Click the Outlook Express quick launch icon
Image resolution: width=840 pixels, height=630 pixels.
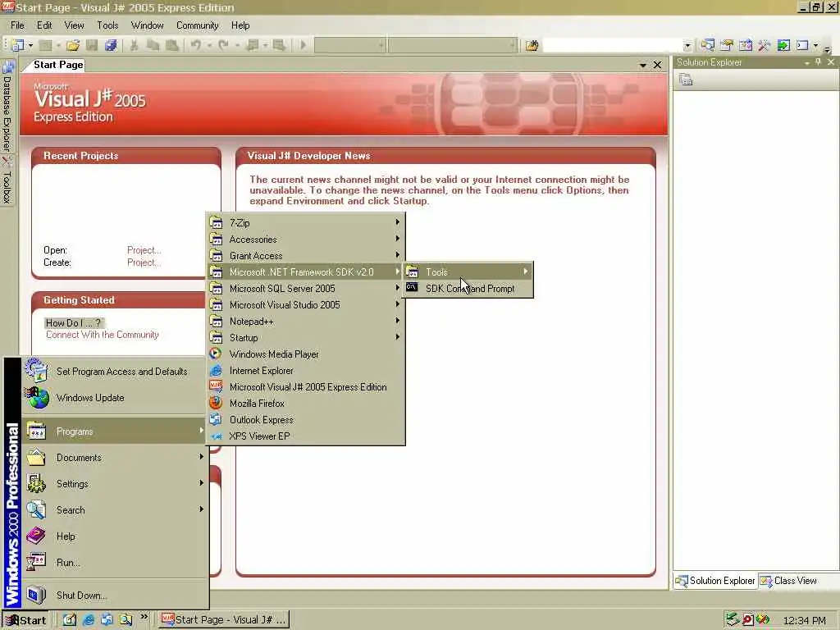tap(107, 620)
